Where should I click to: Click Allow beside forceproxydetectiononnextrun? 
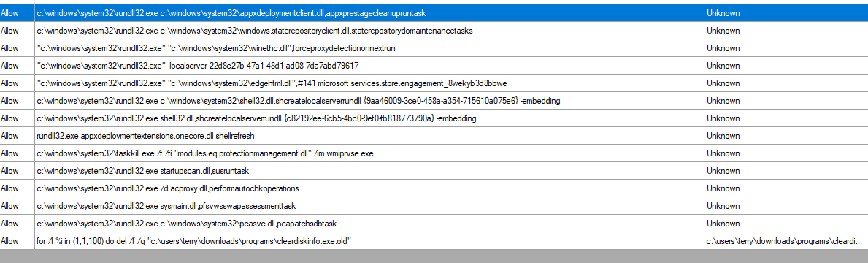coord(10,48)
